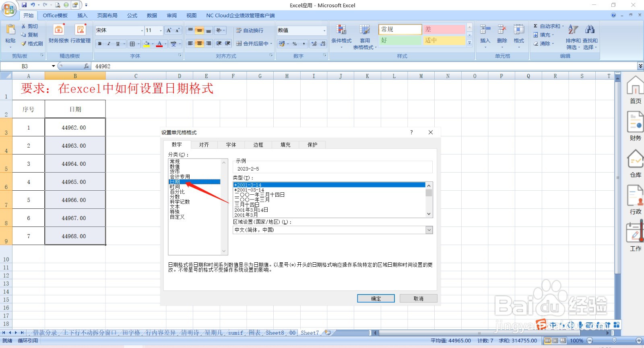
Task: Click 取消 to cancel the dialog
Action: click(x=419, y=299)
